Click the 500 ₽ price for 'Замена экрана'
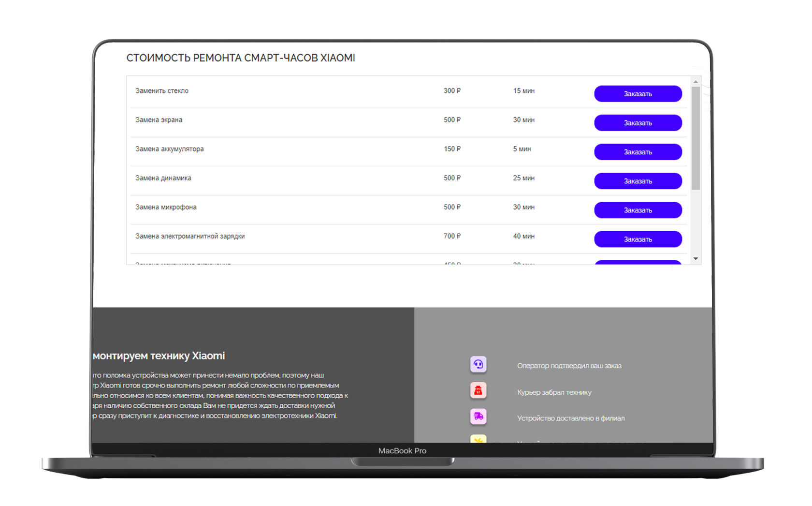Image resolution: width=812 pixels, height=506 pixels. tap(452, 120)
